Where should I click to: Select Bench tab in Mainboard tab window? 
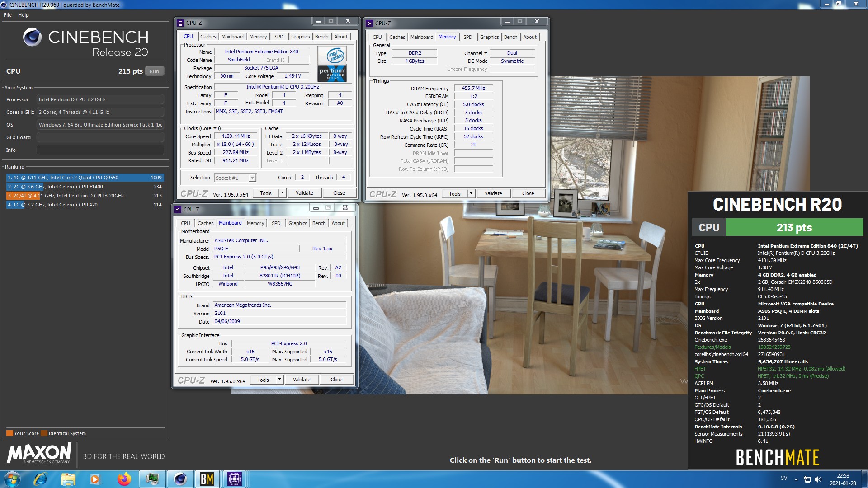[x=319, y=223]
